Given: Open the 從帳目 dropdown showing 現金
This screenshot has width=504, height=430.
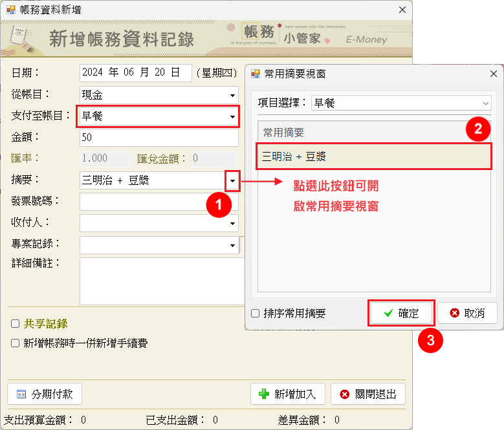Looking at the screenshot, I should point(232,96).
